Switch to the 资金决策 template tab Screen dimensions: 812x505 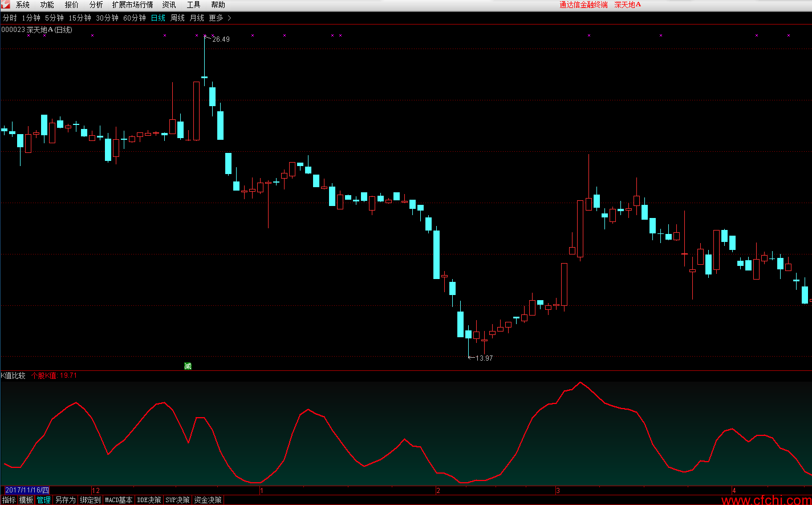click(208, 500)
